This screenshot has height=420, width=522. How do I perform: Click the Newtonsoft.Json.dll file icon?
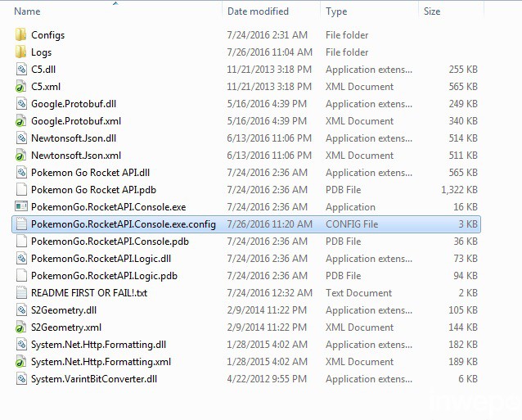coord(21,138)
